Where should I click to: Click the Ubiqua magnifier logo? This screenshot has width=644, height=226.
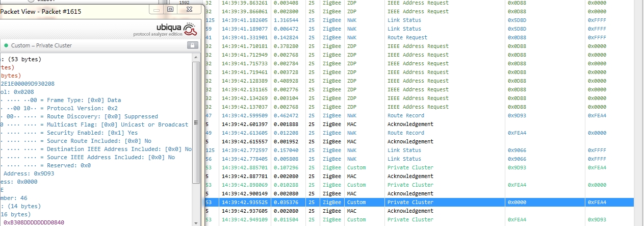190,29
